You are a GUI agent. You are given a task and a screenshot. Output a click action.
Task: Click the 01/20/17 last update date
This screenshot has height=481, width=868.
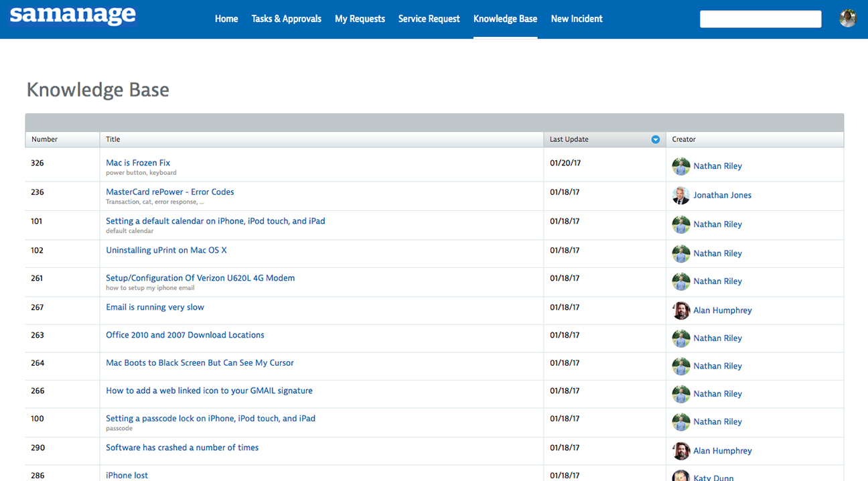(565, 163)
